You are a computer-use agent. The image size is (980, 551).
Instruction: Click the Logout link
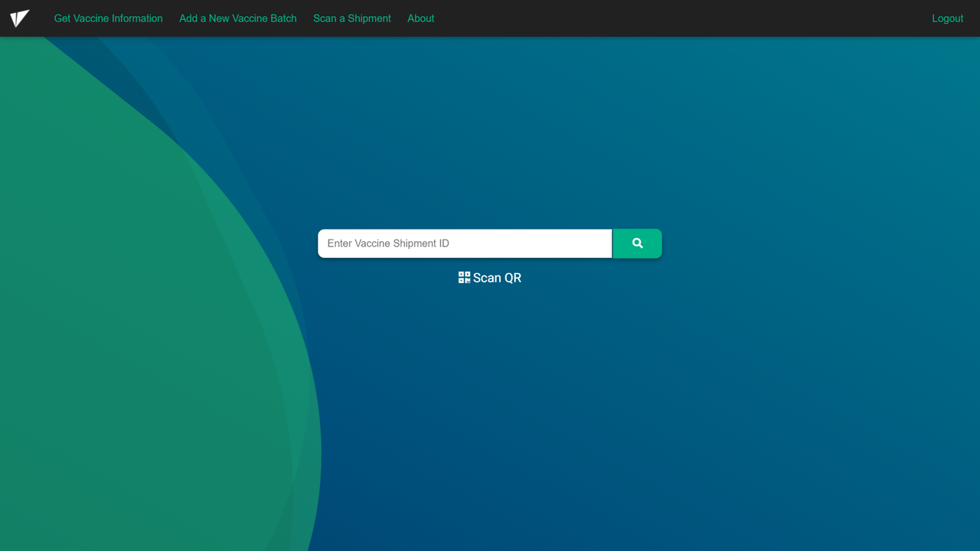[947, 18]
